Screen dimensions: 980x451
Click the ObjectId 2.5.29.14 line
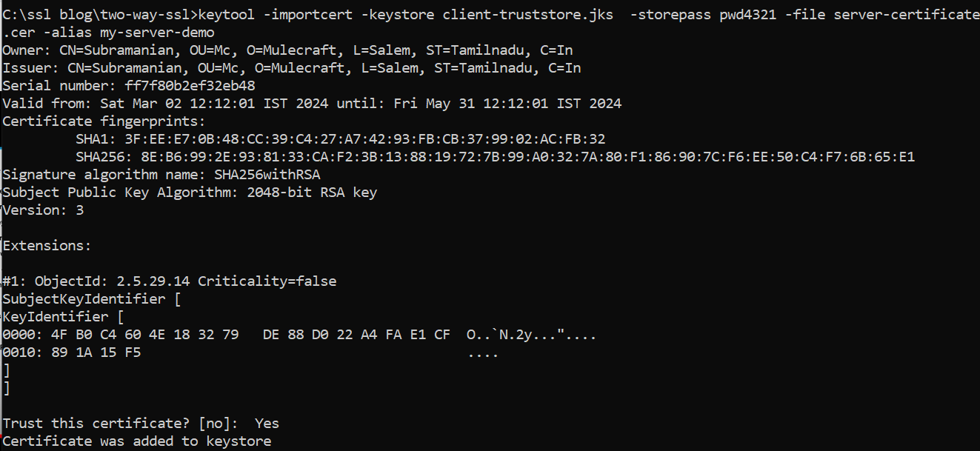click(x=169, y=281)
